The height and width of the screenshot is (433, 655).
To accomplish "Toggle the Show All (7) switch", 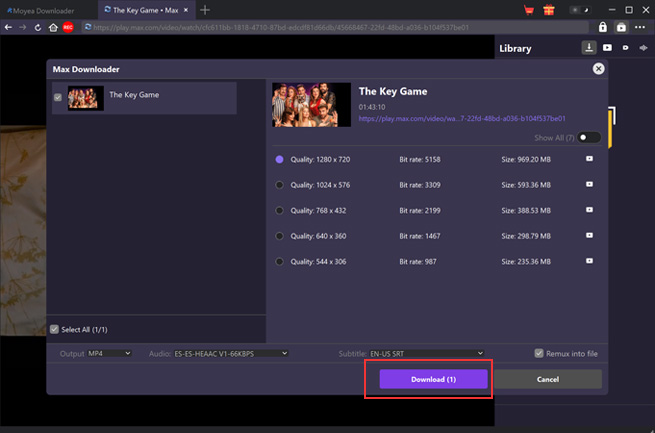I will click(x=589, y=137).
